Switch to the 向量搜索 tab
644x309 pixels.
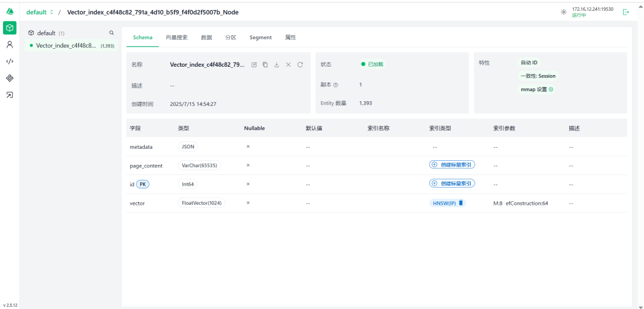click(177, 38)
